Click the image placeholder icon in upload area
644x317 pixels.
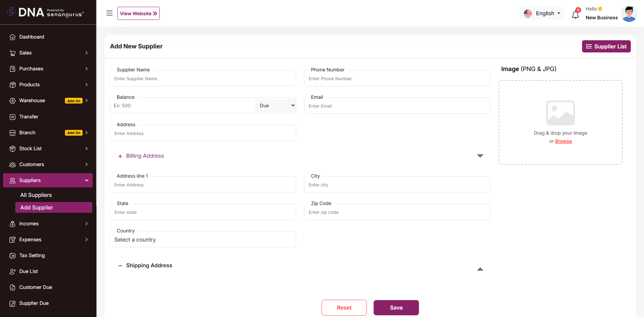tap(560, 113)
